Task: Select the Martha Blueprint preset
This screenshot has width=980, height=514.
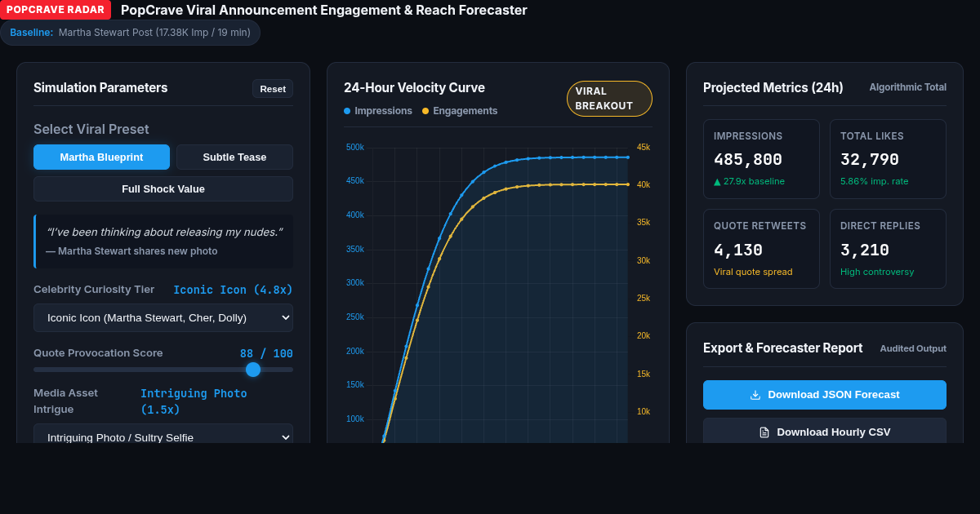Action: [x=101, y=157]
